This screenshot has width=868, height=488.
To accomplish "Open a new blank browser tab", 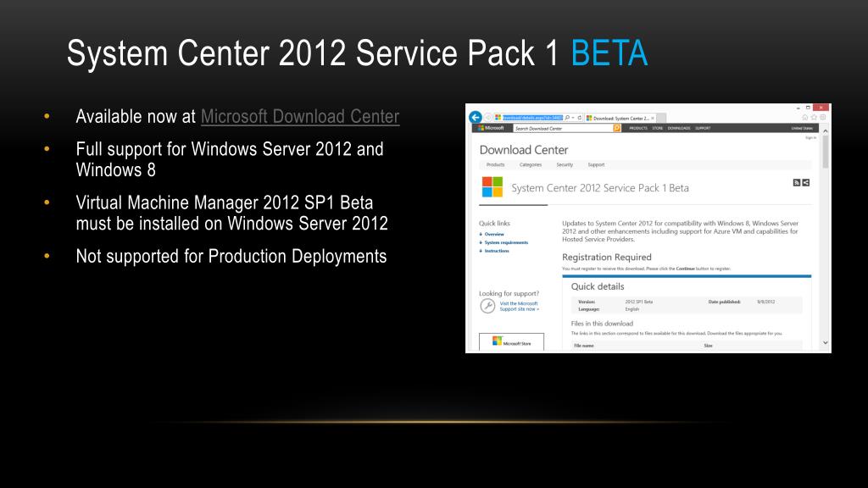I will pos(661,119).
